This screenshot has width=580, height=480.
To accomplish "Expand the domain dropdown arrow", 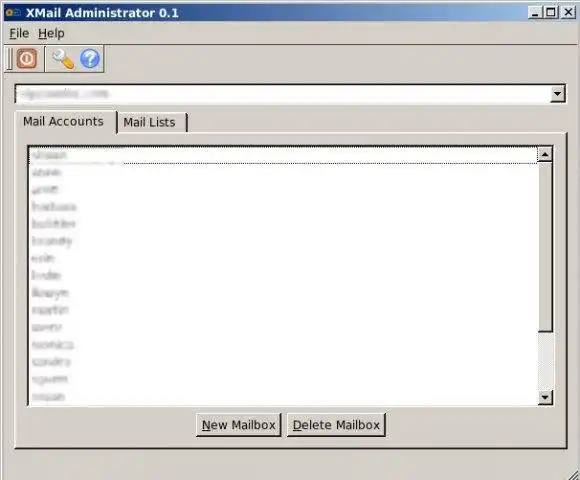I will point(557,94).
